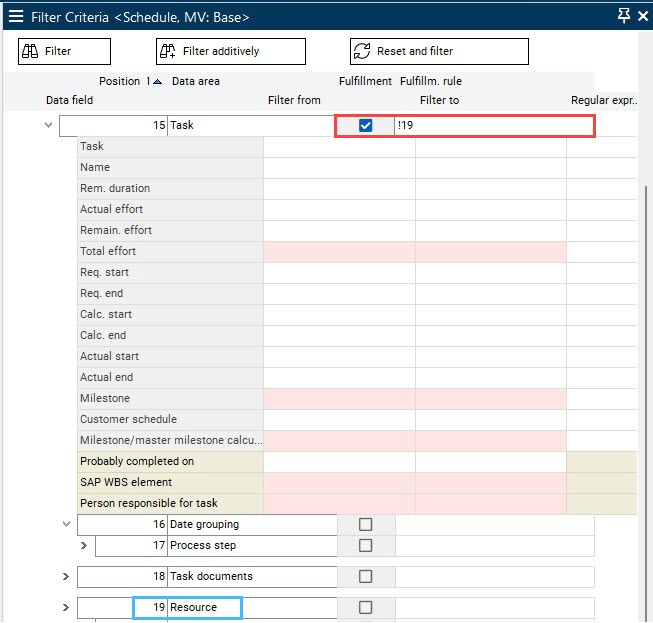Pin the Filter Criteria panel

point(624,15)
